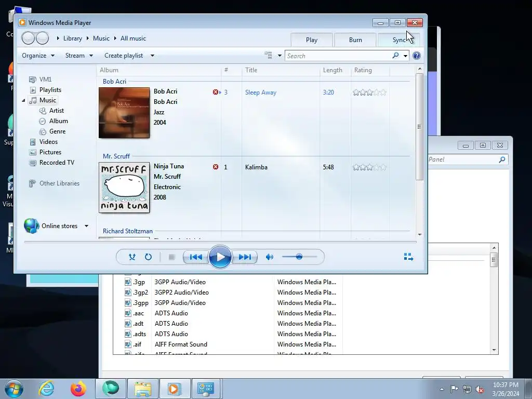This screenshot has width=532, height=399.
Task: Rate Kalimba using its star rating
Action: click(x=369, y=167)
